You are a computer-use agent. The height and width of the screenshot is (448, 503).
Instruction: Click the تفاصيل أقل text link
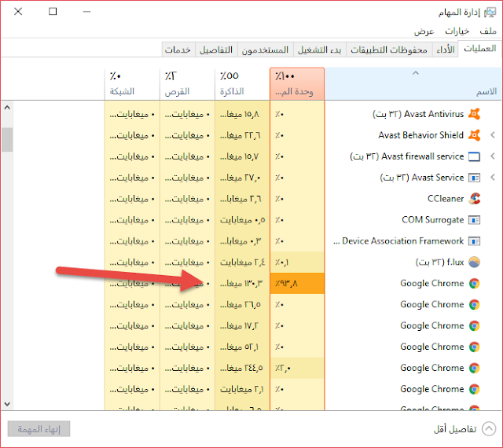pyautogui.click(x=455, y=429)
